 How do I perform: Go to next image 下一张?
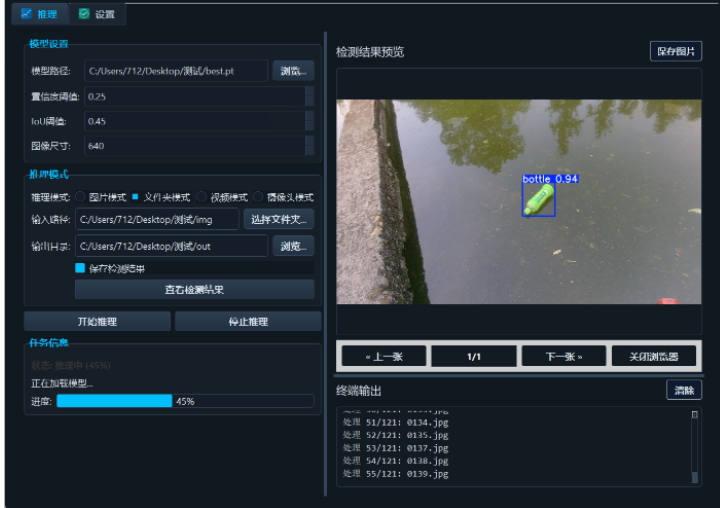click(564, 356)
